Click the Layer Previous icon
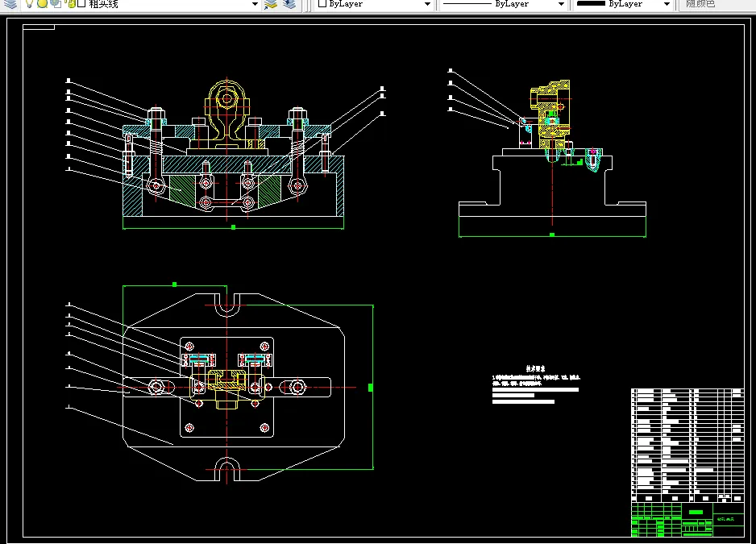 pyautogui.click(x=289, y=4)
